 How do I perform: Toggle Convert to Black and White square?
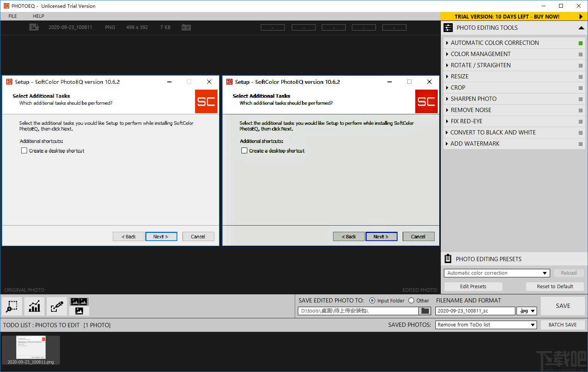tap(581, 133)
